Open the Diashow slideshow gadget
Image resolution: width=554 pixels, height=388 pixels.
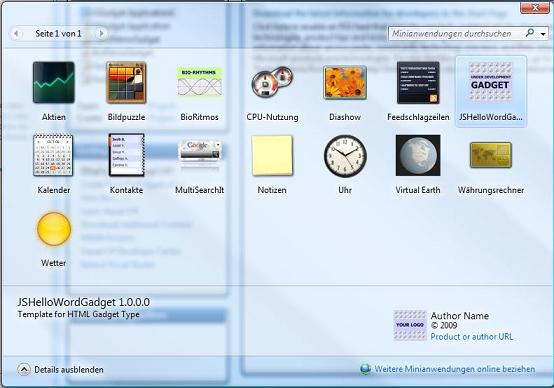coord(345,83)
